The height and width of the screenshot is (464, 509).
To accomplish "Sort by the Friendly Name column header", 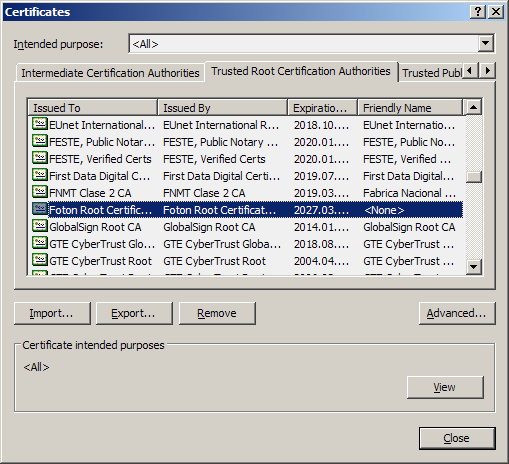I will coord(410,108).
